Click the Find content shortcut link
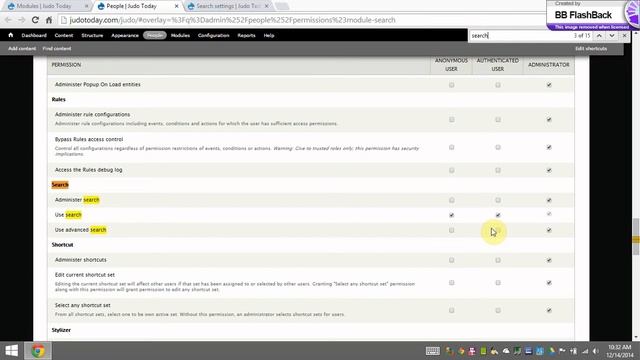This screenshot has width=640, height=360. tap(57, 49)
